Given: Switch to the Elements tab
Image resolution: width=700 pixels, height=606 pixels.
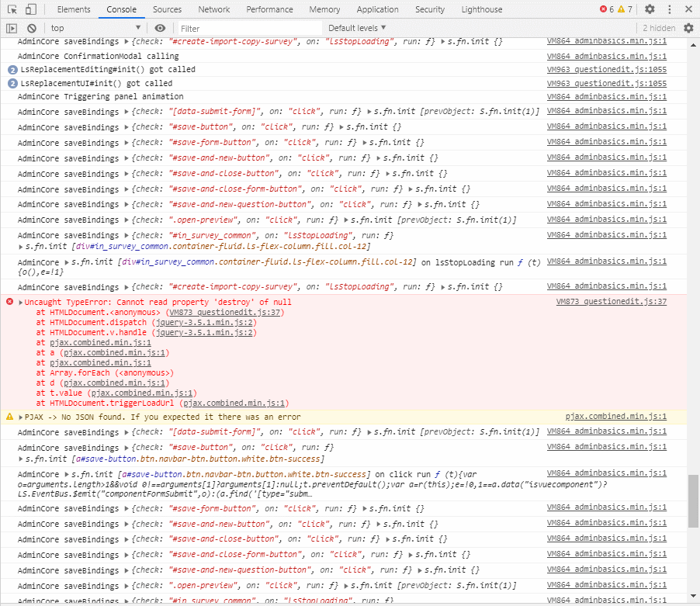Looking at the screenshot, I should 74,9.
